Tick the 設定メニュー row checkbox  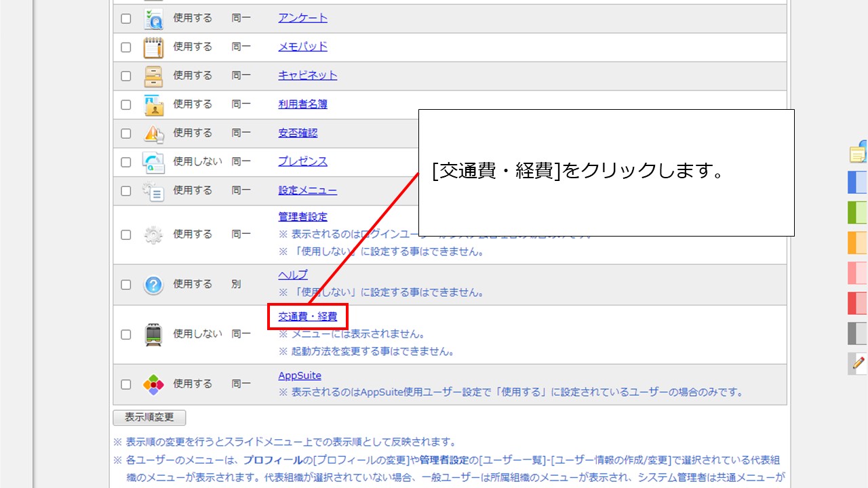[125, 191]
